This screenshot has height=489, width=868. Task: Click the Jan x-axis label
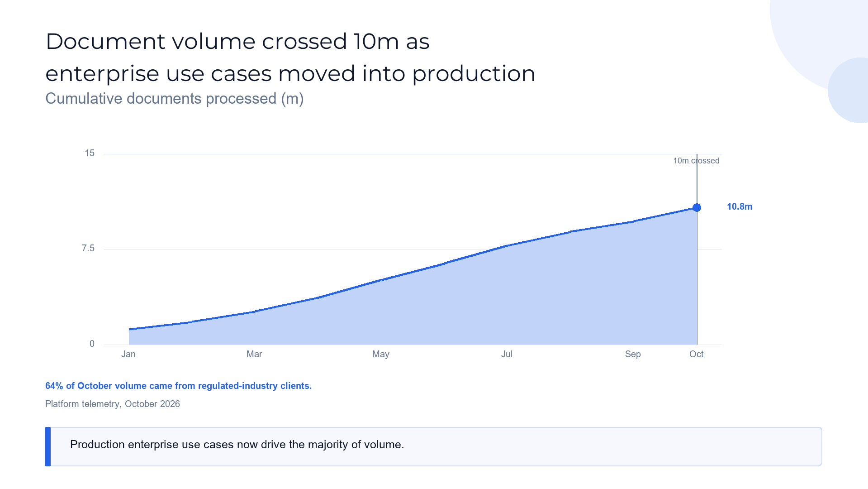tap(128, 355)
